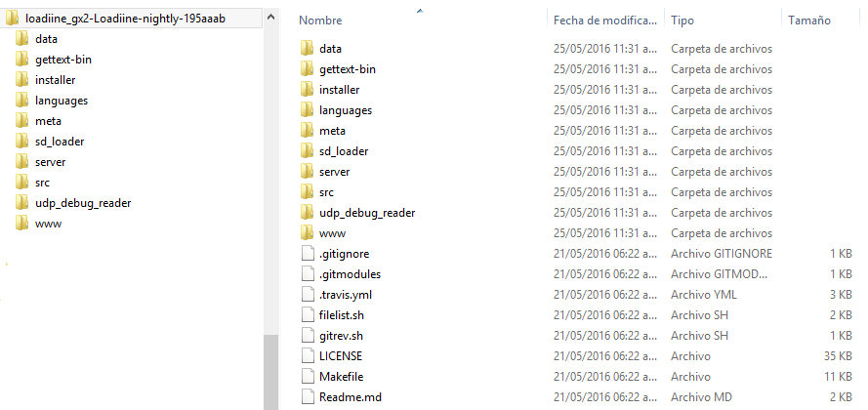Open sd_loader folder in navigation tree
This screenshot has width=868, height=410.
click(x=60, y=142)
